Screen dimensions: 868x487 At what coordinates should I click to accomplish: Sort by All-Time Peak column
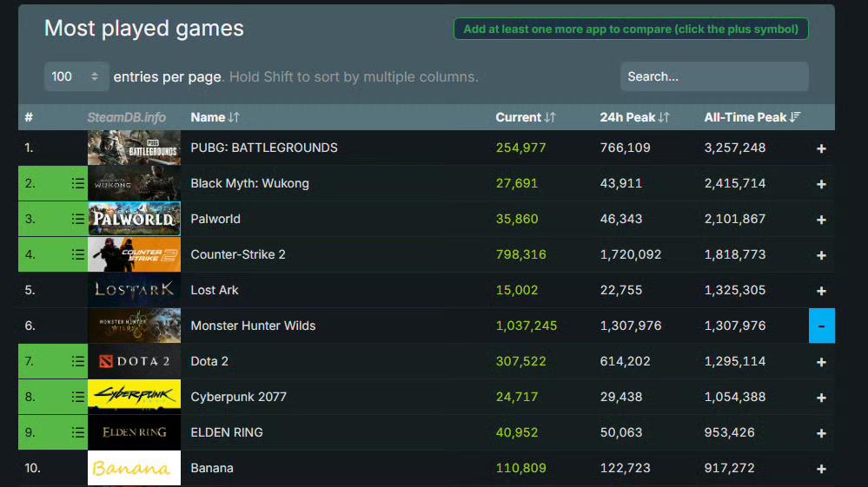752,117
